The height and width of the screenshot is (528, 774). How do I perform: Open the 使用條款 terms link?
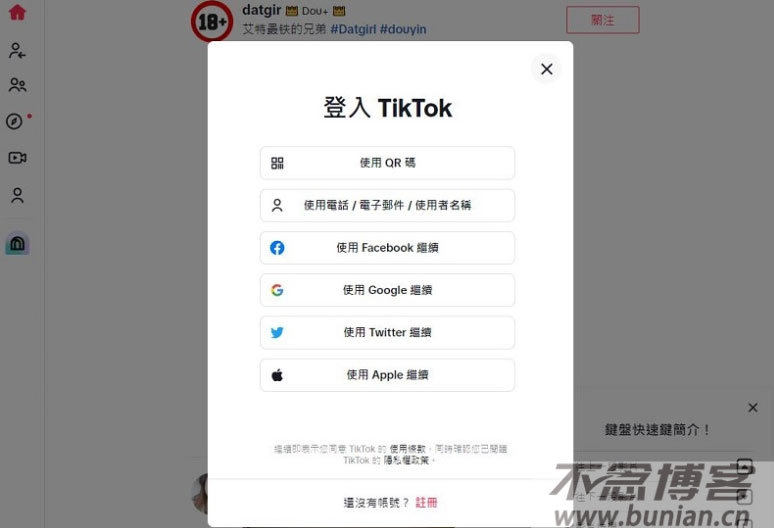pos(407,449)
